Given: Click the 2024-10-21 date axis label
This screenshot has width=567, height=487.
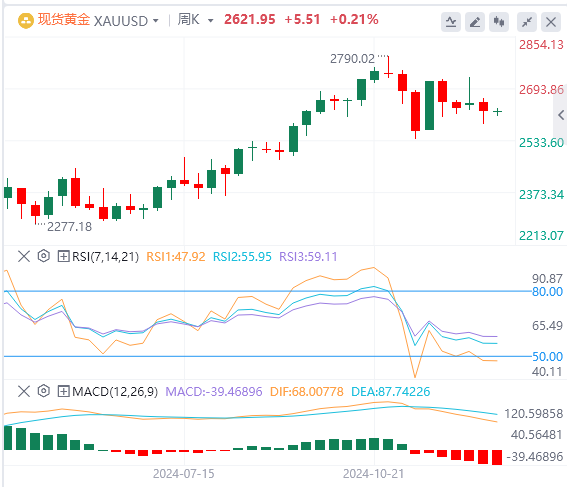Looking at the screenshot, I should [374, 474].
